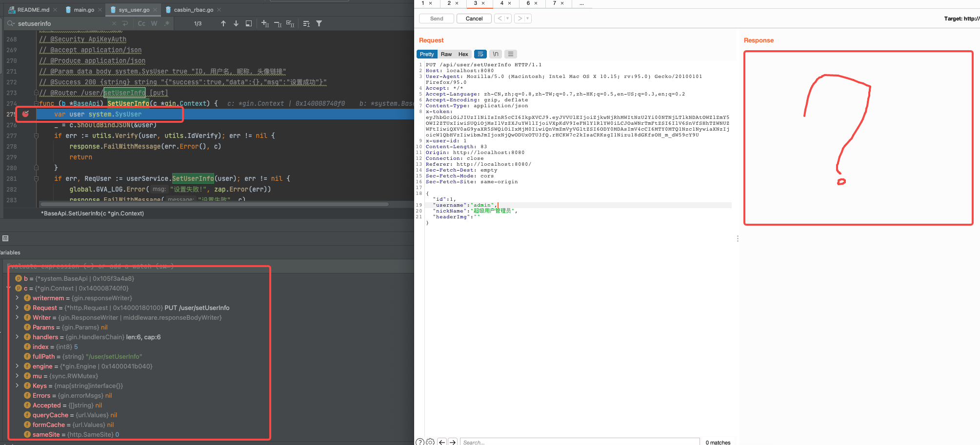980x445 pixels.
Task: Close Repeater tab 1
Action: 430,3
